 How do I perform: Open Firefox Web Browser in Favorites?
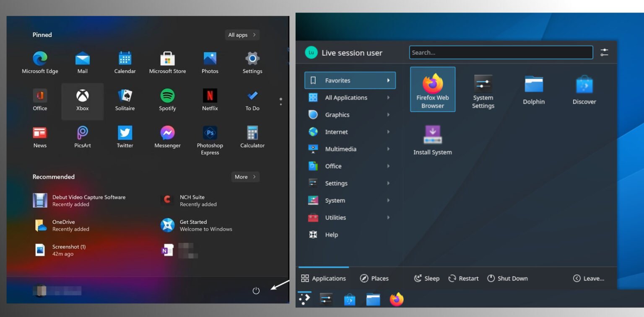[432, 89]
